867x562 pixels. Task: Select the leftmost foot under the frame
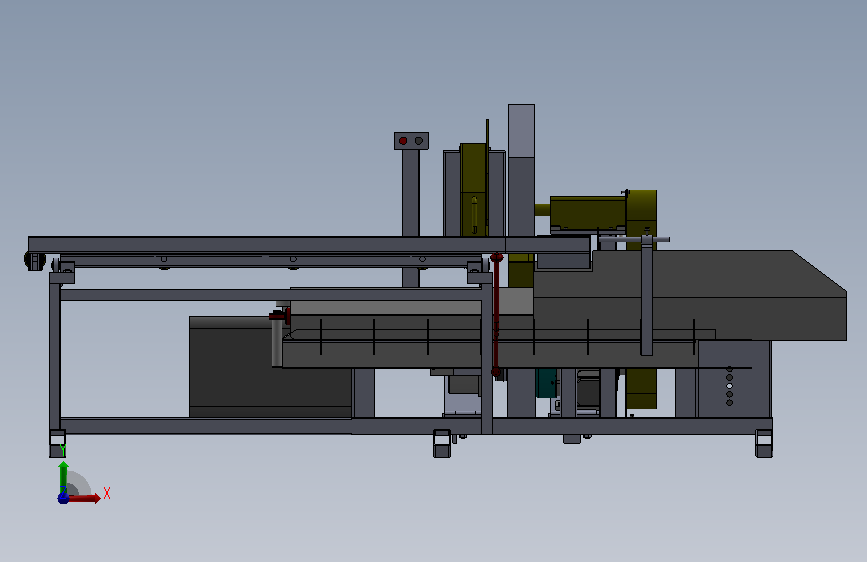click(58, 444)
